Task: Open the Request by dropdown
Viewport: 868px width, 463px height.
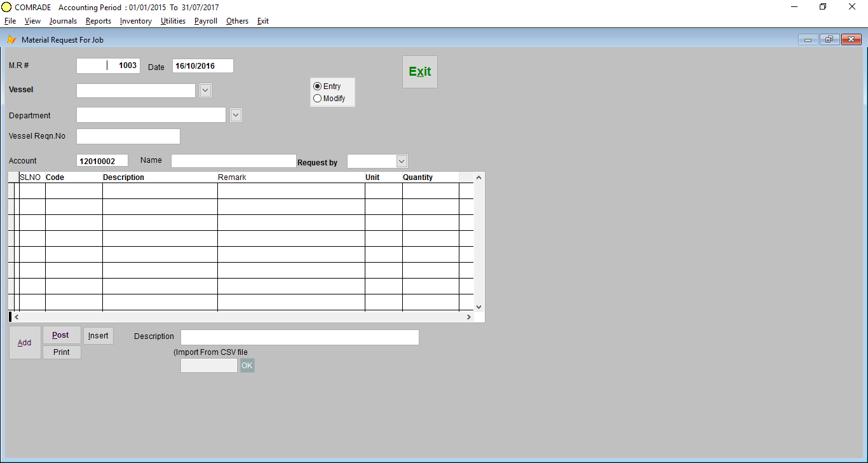Action: point(401,161)
